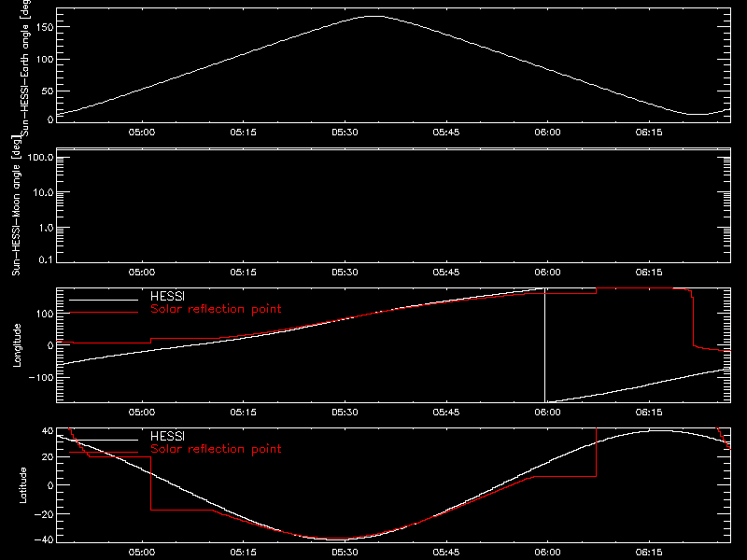Click the Sun-HESSI-Moon angle [deg] axis label
Viewport: 747px width, 560px height.
pos(16,205)
